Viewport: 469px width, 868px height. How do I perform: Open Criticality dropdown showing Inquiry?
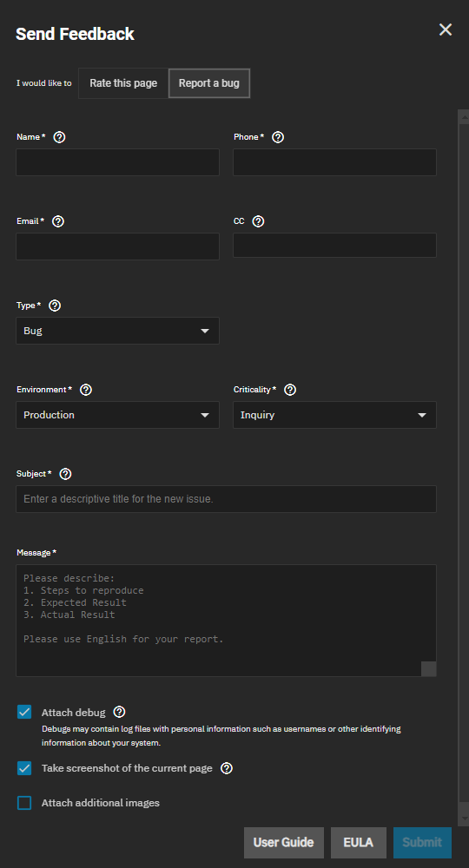click(x=334, y=415)
